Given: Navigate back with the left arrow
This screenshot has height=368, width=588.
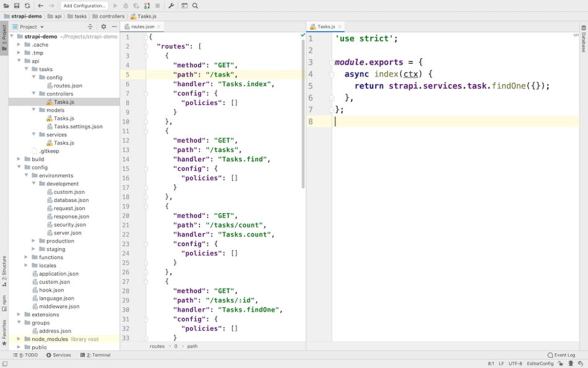Looking at the screenshot, I should pos(41,6).
